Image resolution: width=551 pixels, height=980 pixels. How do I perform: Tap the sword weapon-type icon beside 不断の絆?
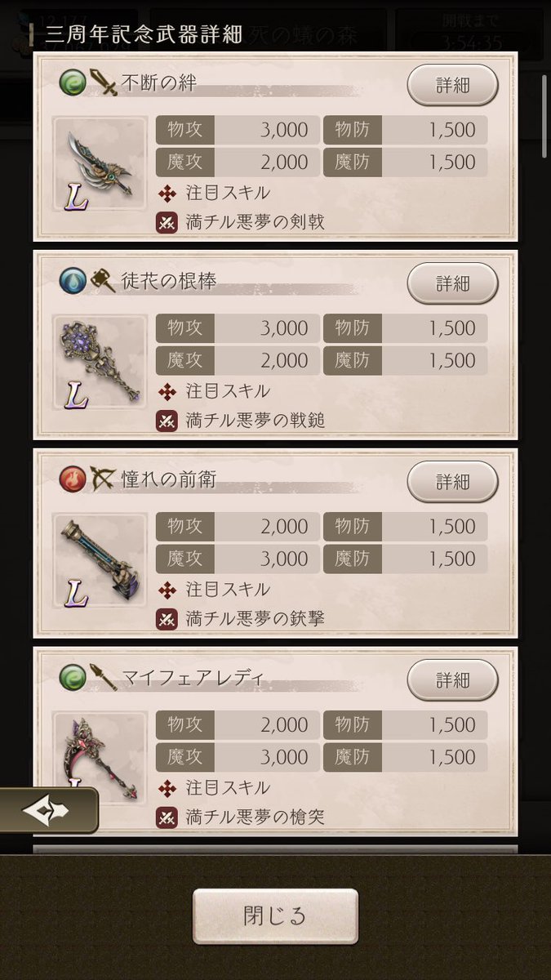pyautogui.click(x=103, y=82)
